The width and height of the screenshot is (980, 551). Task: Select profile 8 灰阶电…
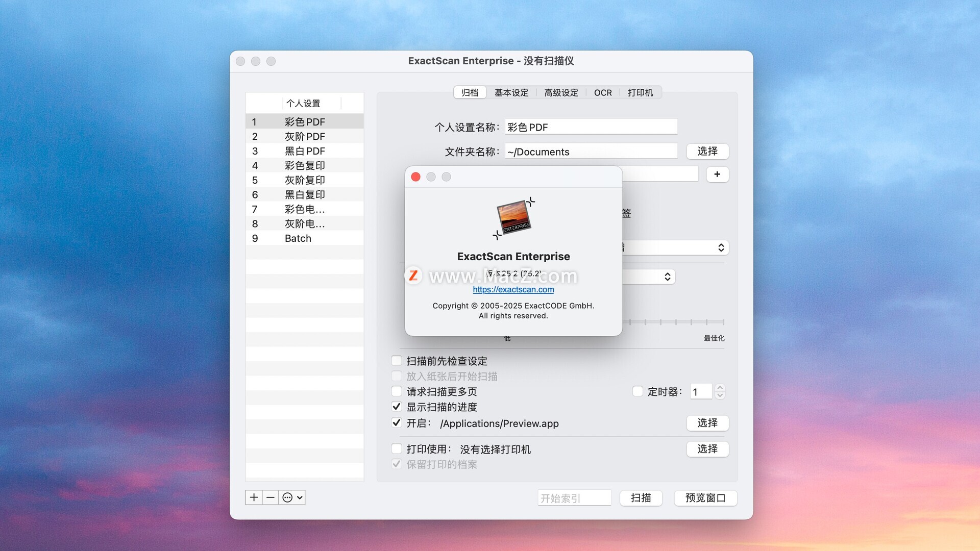[305, 223]
